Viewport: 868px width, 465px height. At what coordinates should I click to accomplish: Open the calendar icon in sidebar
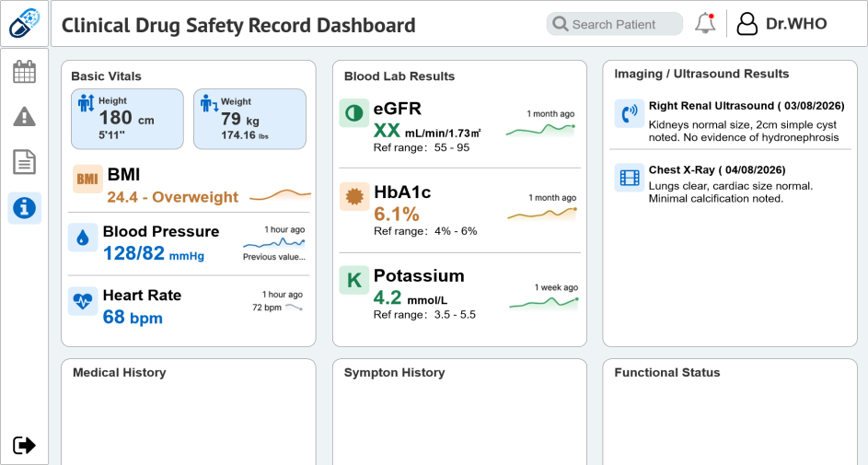click(x=24, y=72)
